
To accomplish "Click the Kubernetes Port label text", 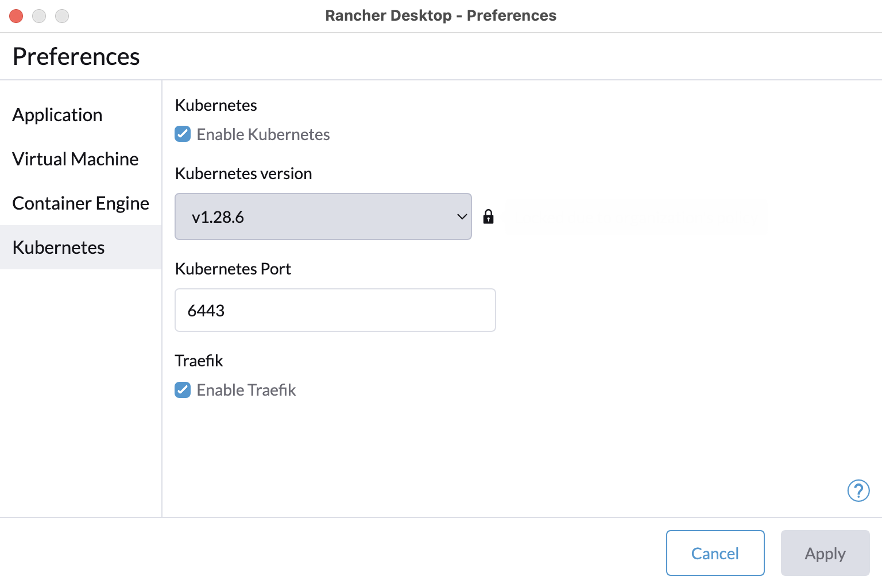I will click(233, 269).
